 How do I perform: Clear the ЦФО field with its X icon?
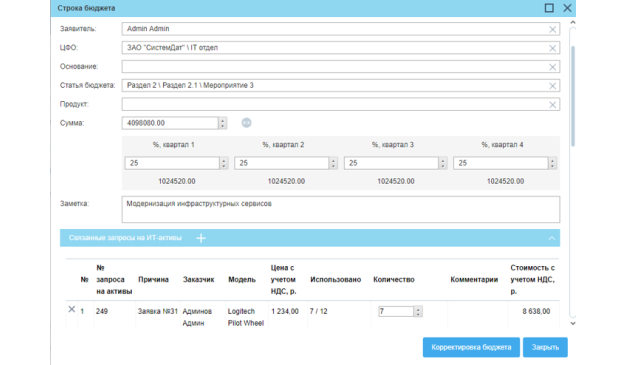pos(552,48)
